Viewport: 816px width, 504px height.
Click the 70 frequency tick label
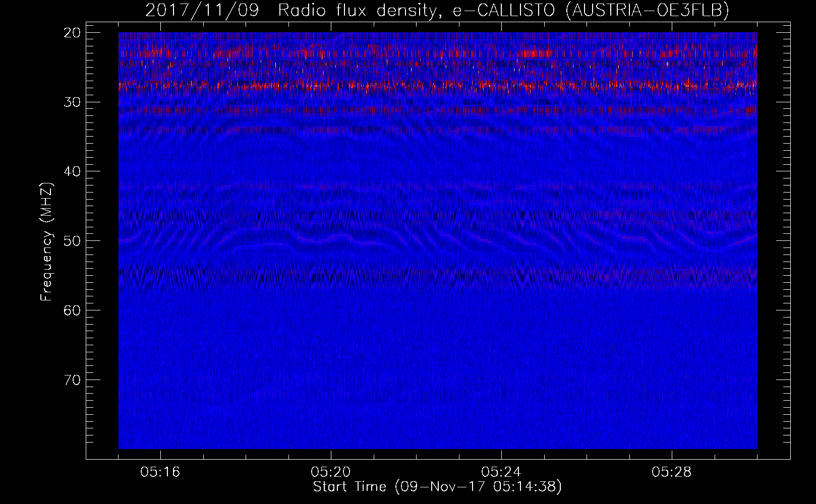(73, 380)
